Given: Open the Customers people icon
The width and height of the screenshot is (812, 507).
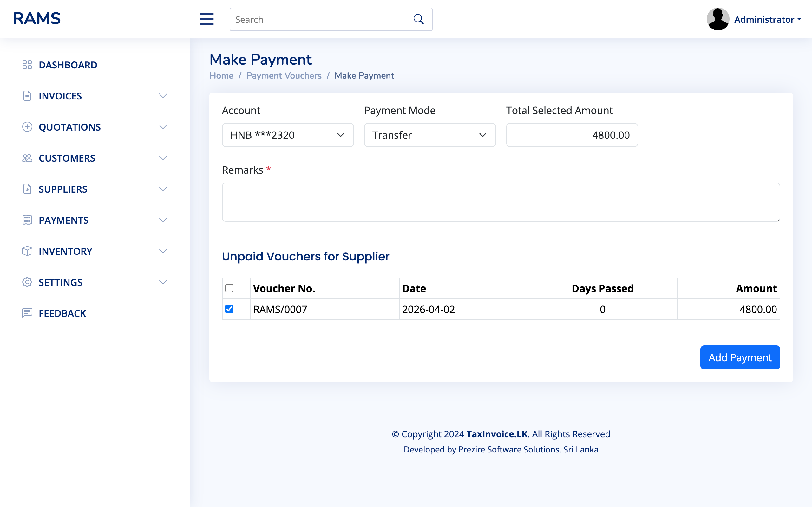Looking at the screenshot, I should click(27, 157).
